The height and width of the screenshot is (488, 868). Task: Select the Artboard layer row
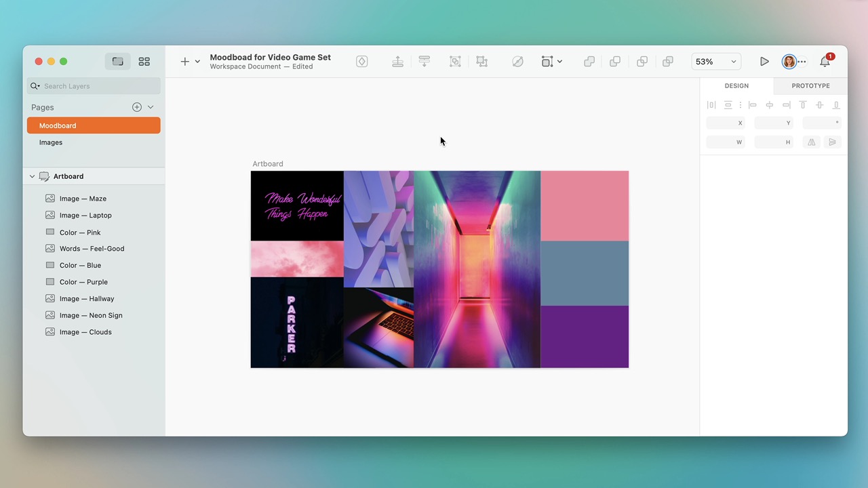[94, 176]
